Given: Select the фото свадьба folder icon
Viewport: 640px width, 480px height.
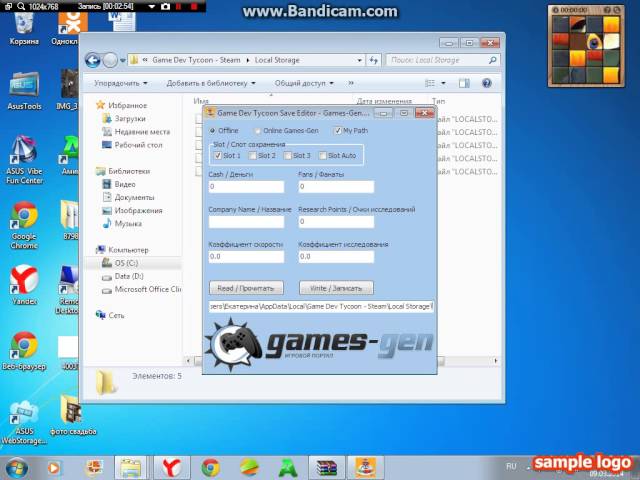Looking at the screenshot, I should (x=73, y=415).
